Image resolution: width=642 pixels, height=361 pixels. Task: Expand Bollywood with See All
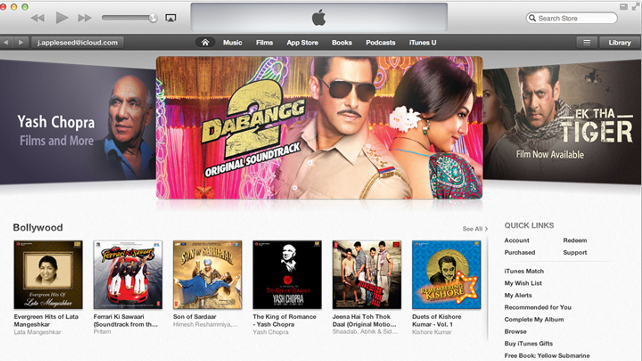coord(475,229)
